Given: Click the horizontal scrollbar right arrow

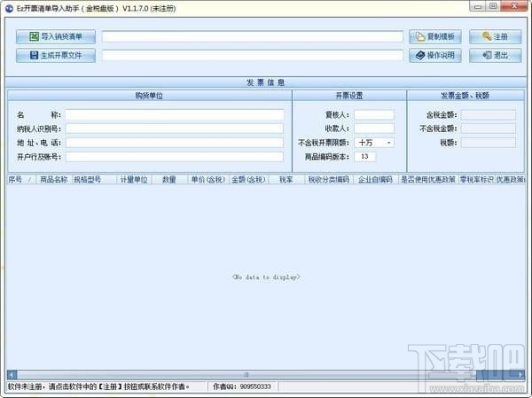Looking at the screenshot, I should pos(520,375).
